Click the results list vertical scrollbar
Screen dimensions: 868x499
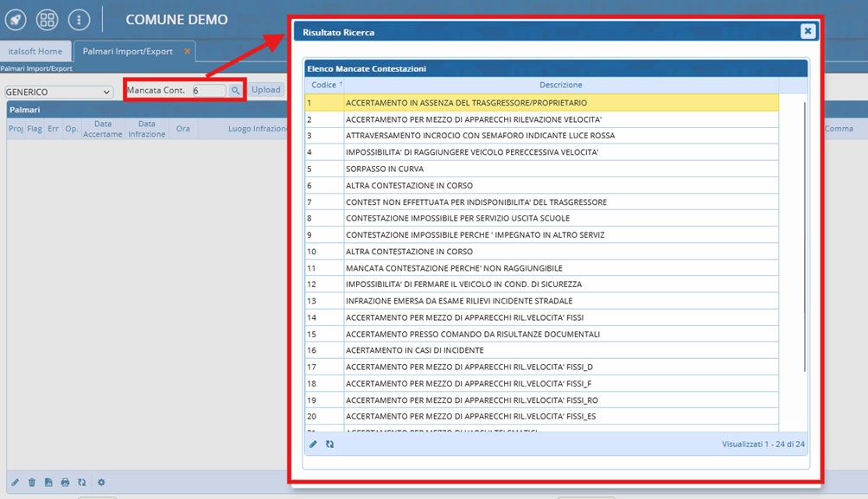point(805,234)
